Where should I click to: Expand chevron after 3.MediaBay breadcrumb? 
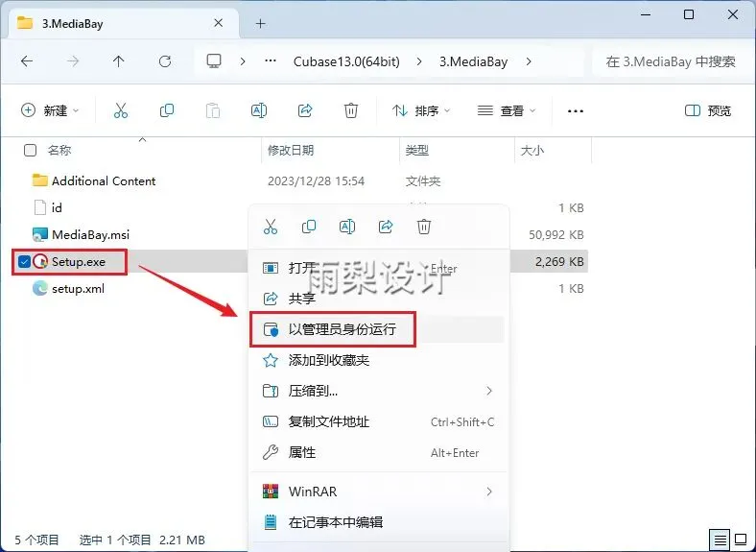pyautogui.click(x=530, y=61)
